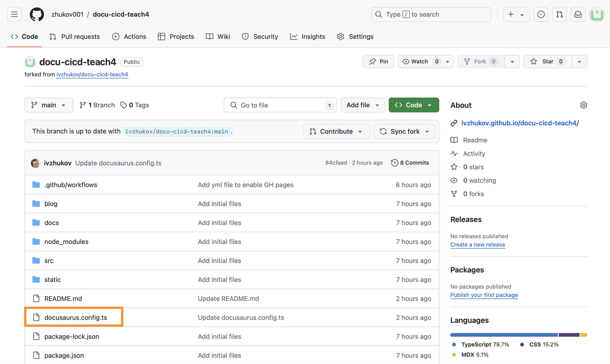Open the docusaurus.config.ts file
This screenshot has height=364, width=610.
[76, 317]
